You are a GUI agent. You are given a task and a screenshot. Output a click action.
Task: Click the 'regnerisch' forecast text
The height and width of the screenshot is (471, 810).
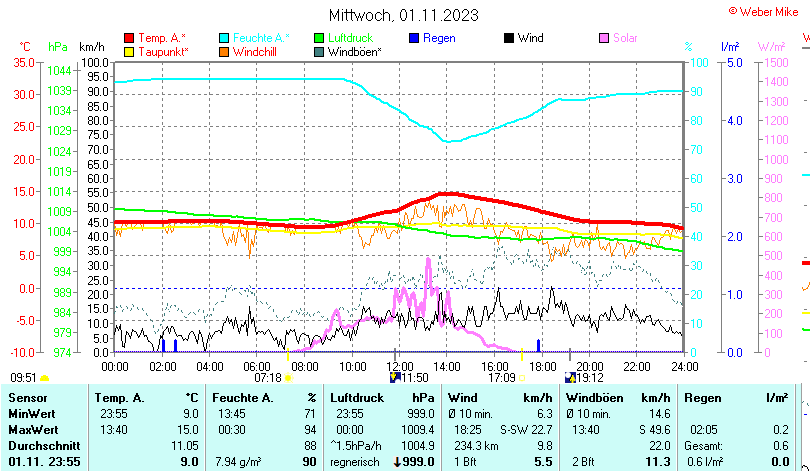pos(355,462)
